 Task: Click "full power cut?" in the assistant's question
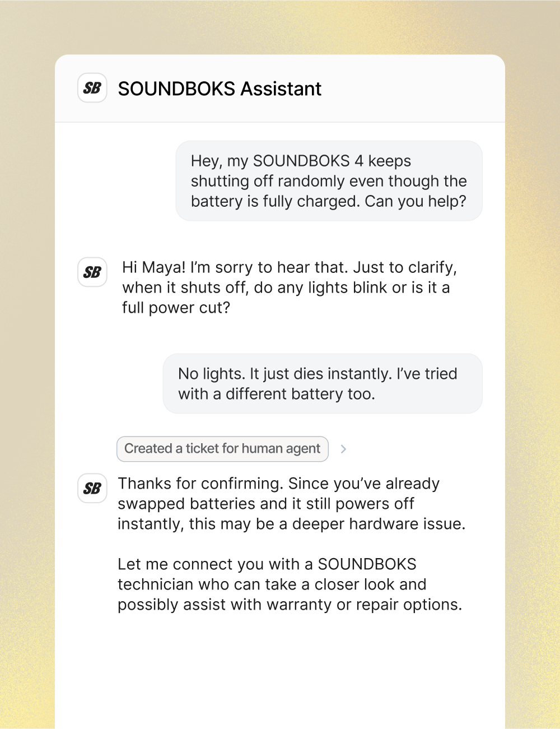[x=176, y=308]
